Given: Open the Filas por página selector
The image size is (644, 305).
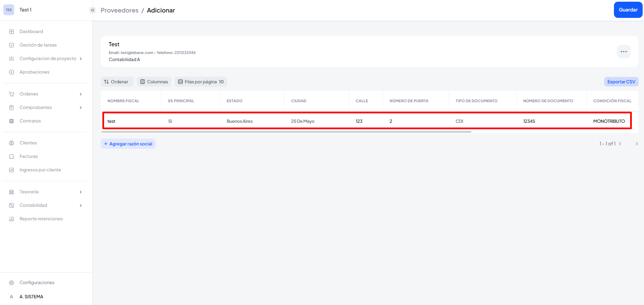Looking at the screenshot, I should point(201,82).
